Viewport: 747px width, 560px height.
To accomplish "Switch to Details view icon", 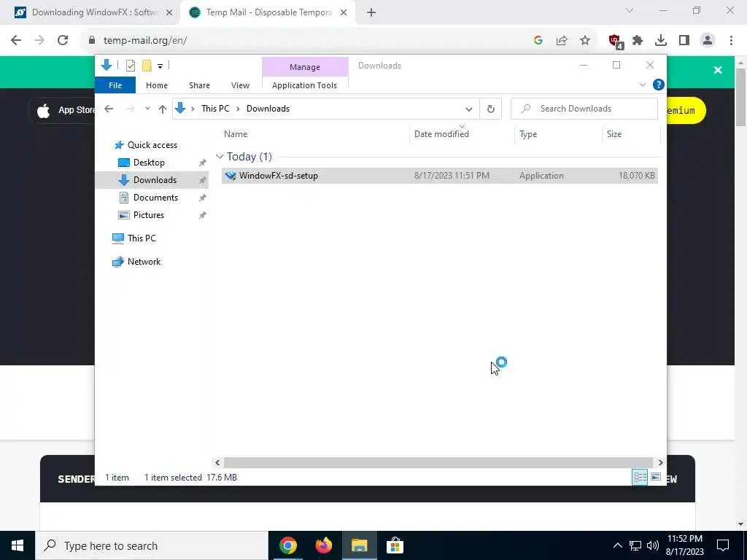I will tap(640, 477).
